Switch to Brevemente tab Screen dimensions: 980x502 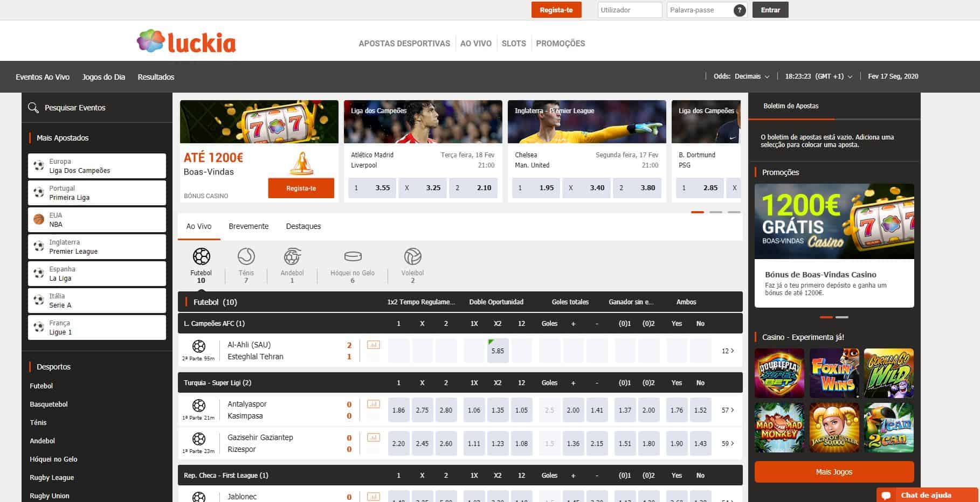point(249,226)
